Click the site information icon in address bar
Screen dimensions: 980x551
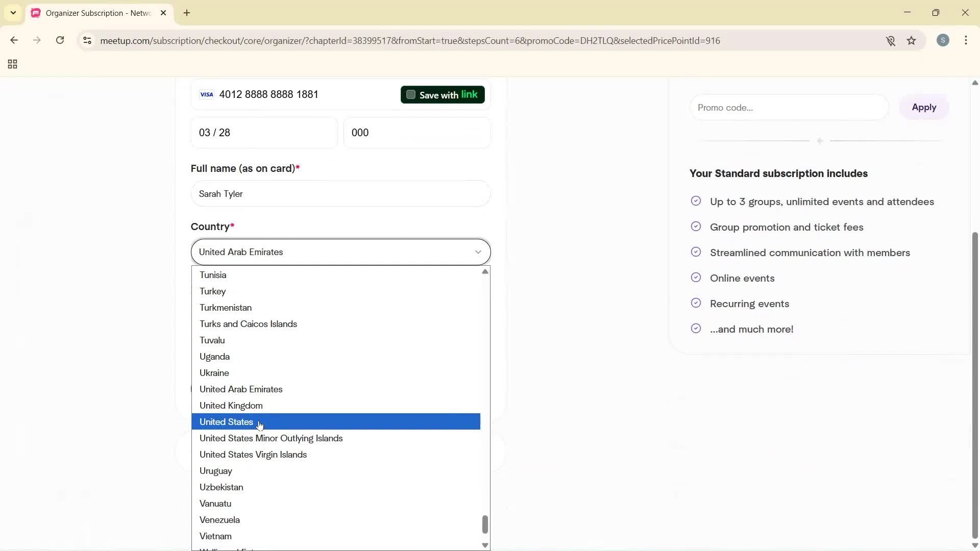pos(87,41)
